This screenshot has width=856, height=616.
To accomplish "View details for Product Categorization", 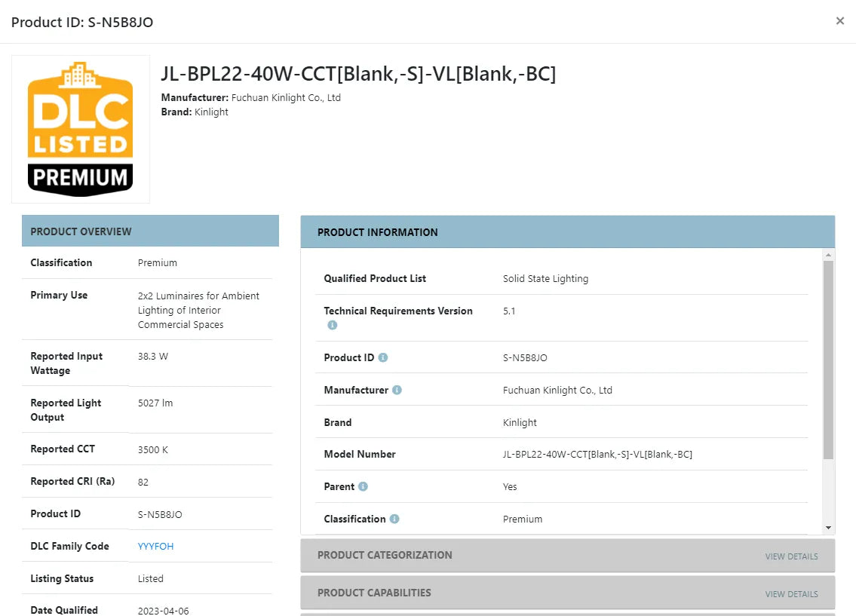I will click(791, 556).
